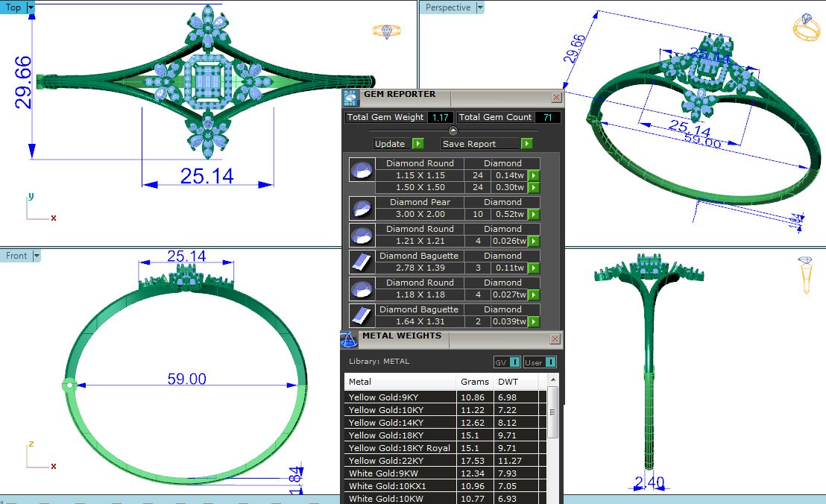Collapse the Gem Reporter summary with round arrow
The image size is (826, 504).
453,130
